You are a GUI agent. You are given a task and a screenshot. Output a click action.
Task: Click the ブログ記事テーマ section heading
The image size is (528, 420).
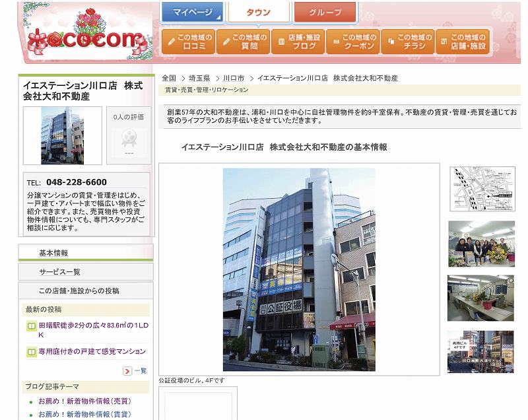coord(52,387)
